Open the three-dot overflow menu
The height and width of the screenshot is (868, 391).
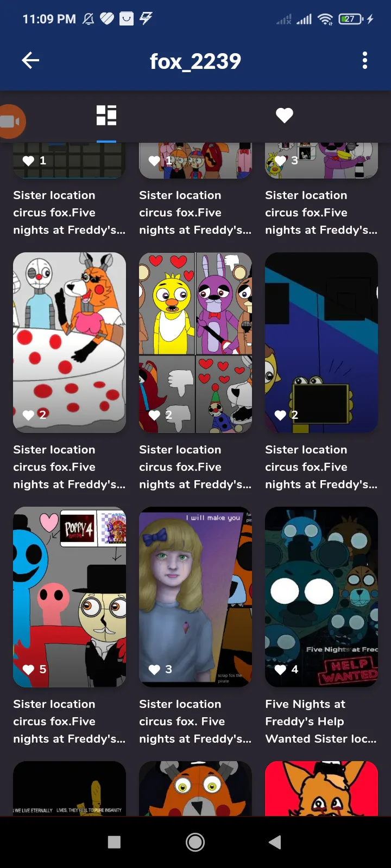tap(365, 60)
